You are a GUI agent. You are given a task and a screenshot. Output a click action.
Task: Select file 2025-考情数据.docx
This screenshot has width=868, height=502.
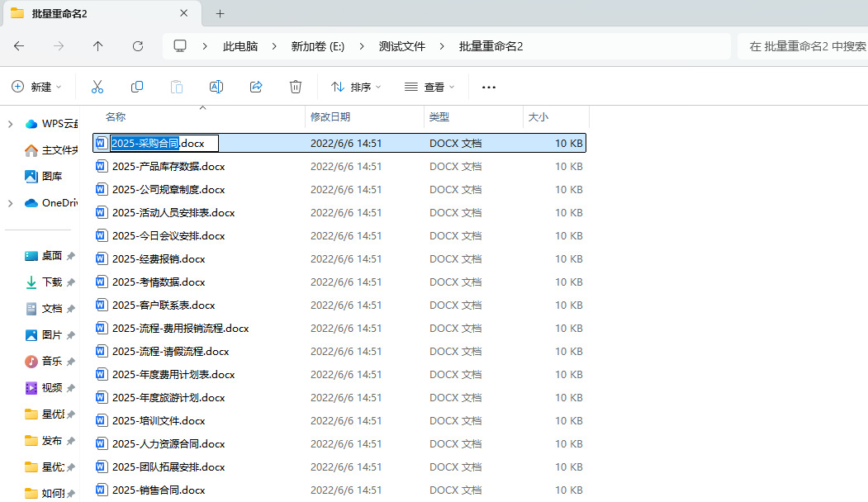click(x=339, y=282)
